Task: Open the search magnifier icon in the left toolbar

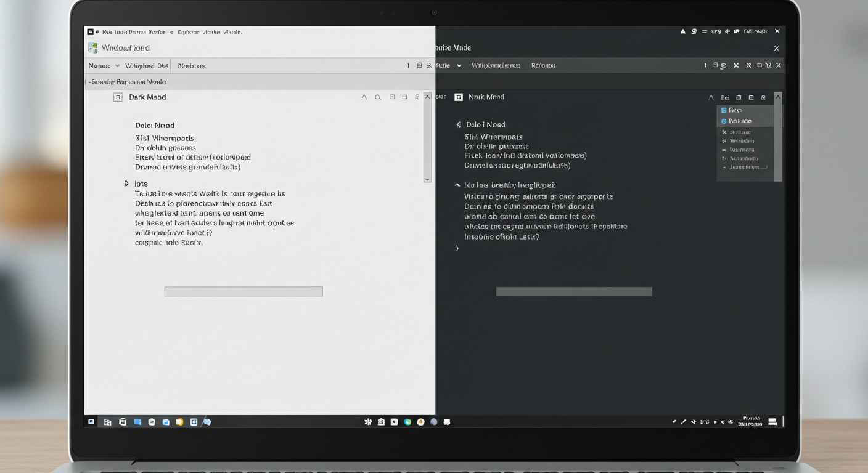Action: coord(378,97)
